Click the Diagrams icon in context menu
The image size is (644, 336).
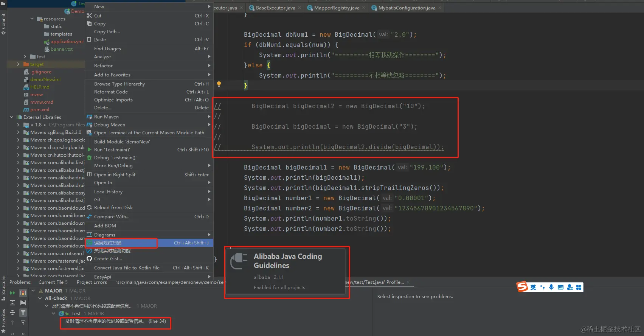89,235
